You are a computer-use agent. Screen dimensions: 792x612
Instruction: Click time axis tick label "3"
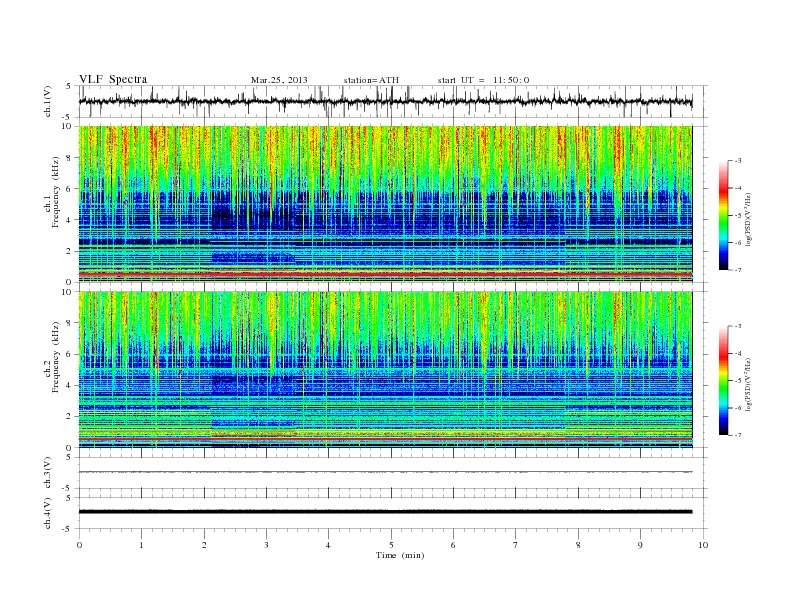tap(266, 545)
